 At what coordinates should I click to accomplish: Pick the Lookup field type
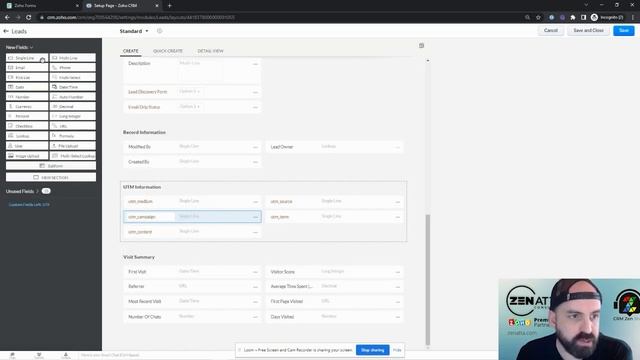coord(27,136)
